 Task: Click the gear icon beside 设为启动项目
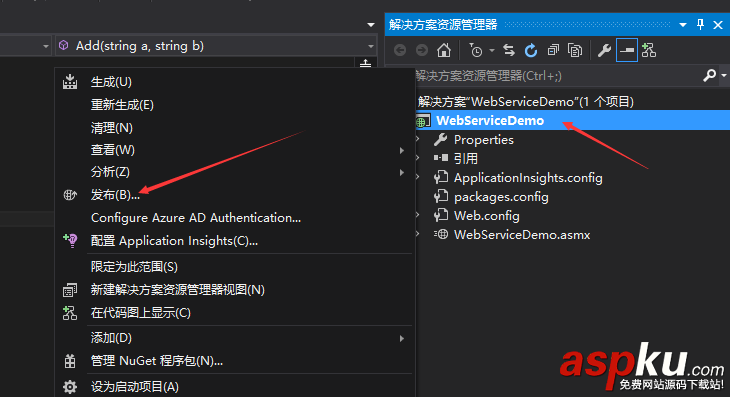(x=70, y=387)
